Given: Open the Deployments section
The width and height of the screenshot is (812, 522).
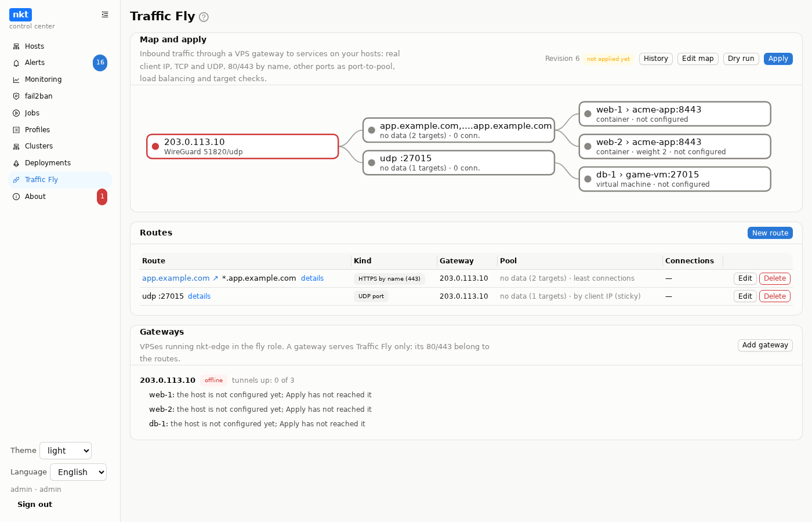Looking at the screenshot, I should (60, 163).
